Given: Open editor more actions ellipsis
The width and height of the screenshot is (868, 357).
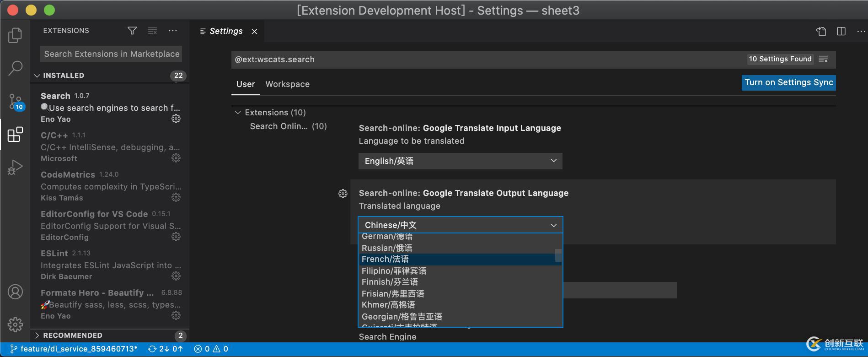Looking at the screenshot, I should pyautogui.click(x=861, y=31).
